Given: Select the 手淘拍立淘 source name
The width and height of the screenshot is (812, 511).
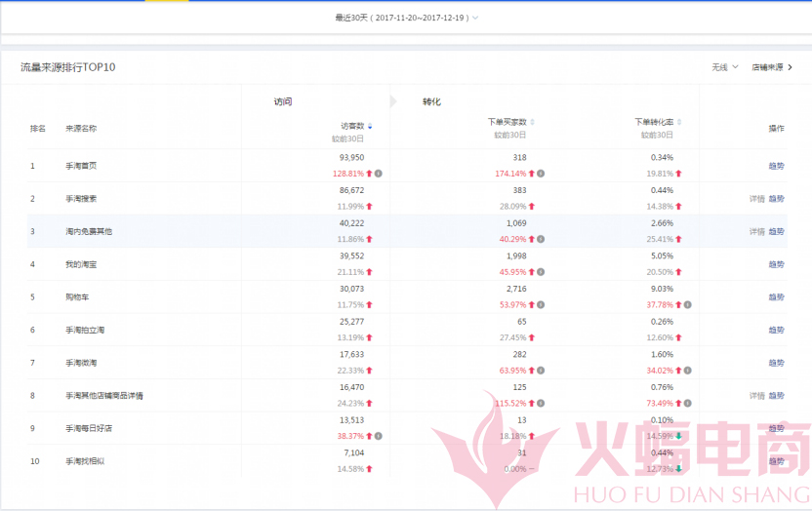Looking at the screenshot, I should point(85,330).
